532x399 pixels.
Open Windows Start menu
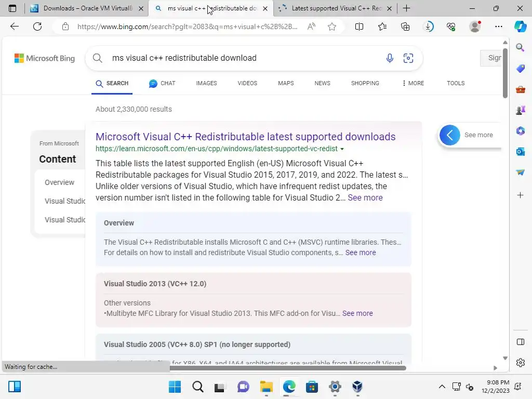click(x=175, y=387)
